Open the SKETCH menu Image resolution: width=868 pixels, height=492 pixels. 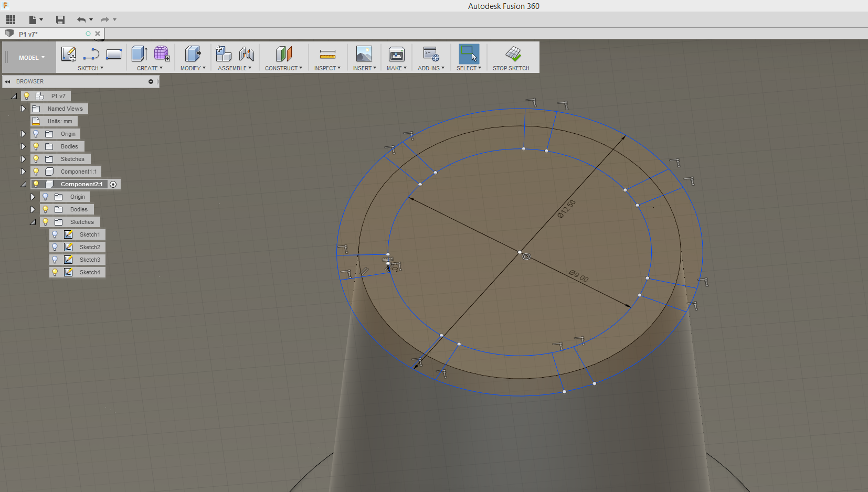coord(90,68)
